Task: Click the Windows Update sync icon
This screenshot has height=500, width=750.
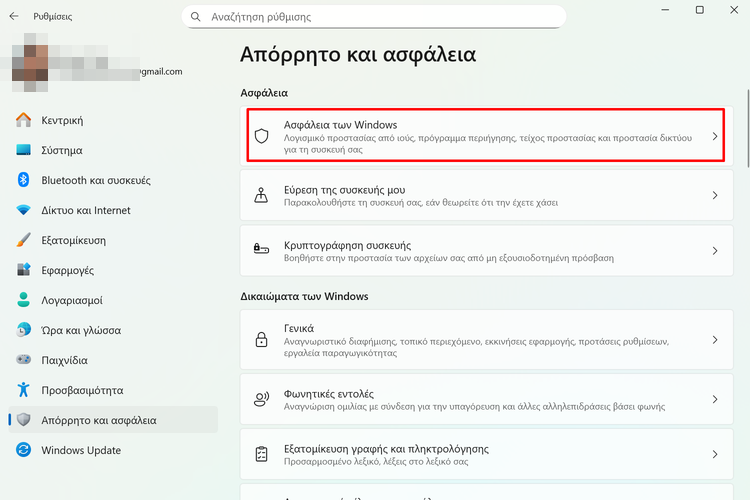Action: coord(24,450)
